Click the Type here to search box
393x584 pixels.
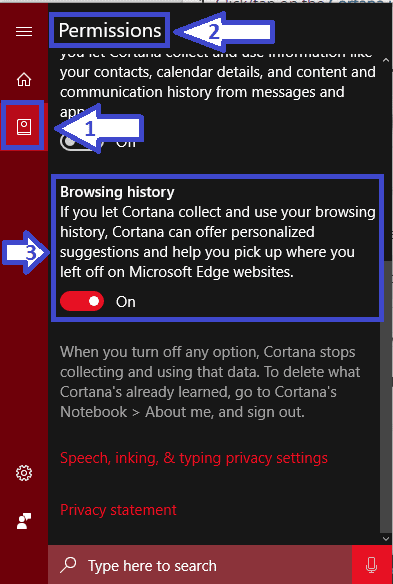[200, 565]
